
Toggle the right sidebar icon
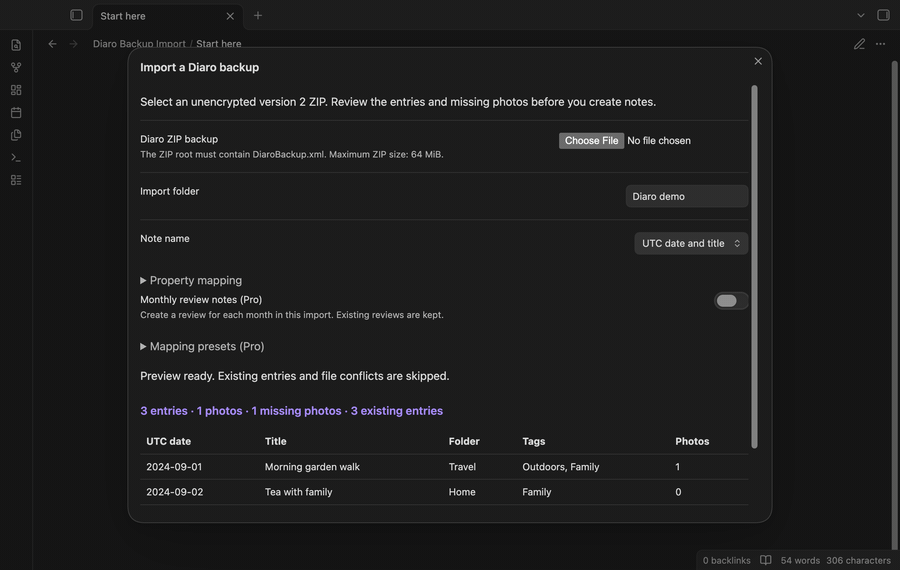click(x=883, y=15)
